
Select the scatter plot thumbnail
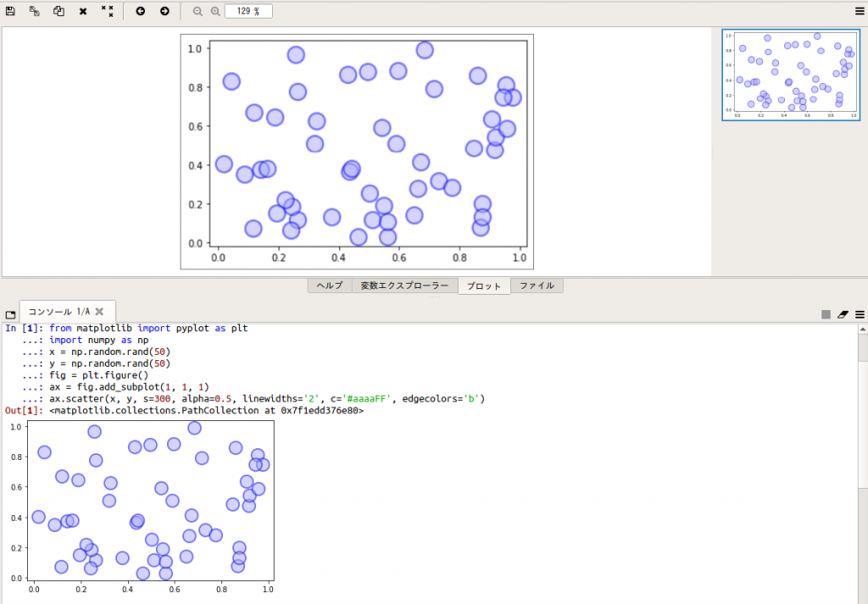tap(791, 75)
